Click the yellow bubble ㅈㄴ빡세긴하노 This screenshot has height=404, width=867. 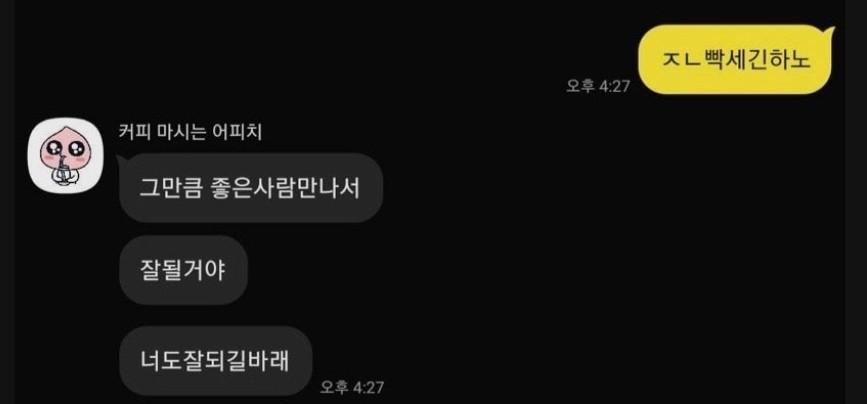pos(735,60)
